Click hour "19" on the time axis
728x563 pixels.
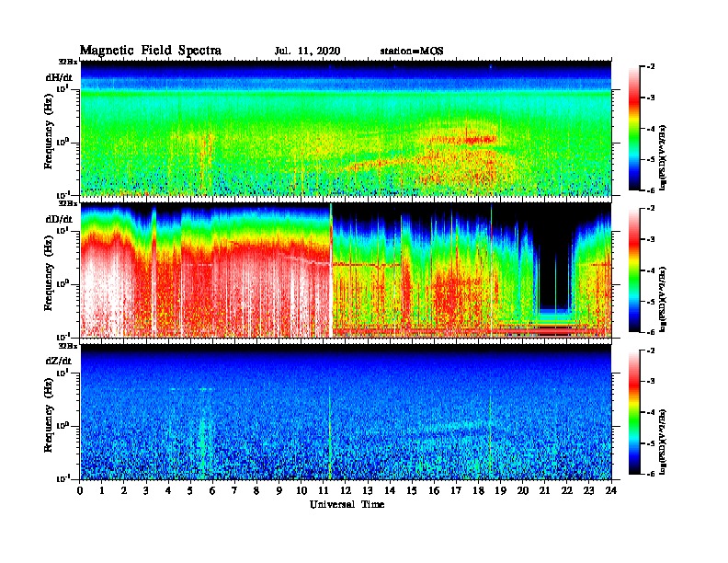tap(500, 491)
